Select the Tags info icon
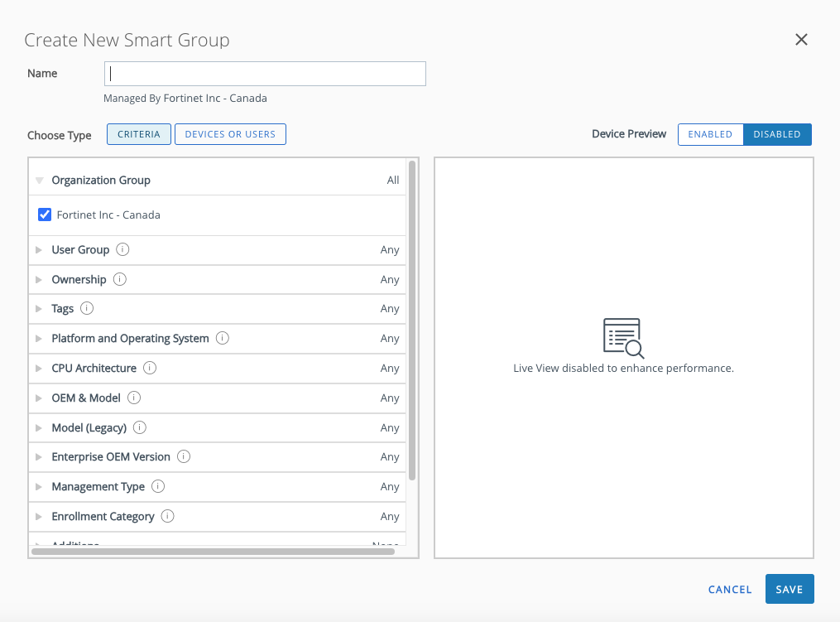 tap(89, 308)
